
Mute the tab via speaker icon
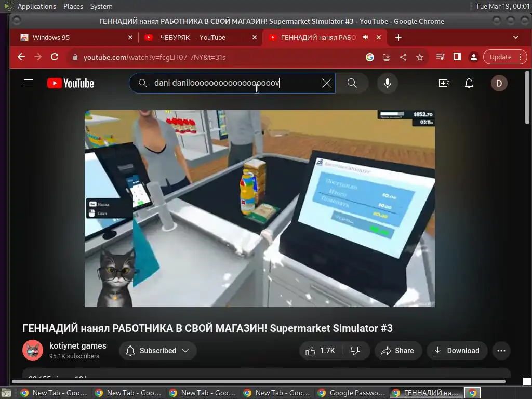click(x=365, y=37)
